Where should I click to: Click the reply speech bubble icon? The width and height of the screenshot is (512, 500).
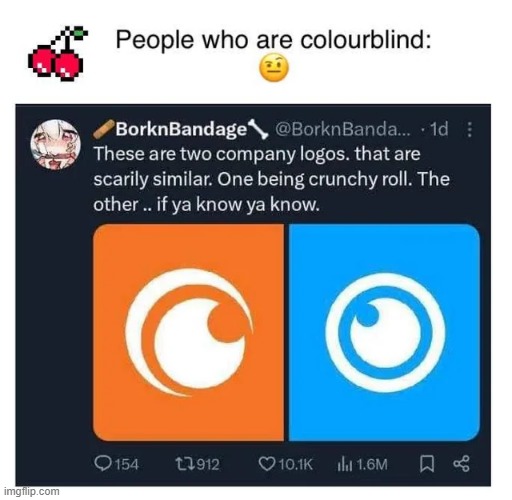click(x=102, y=463)
